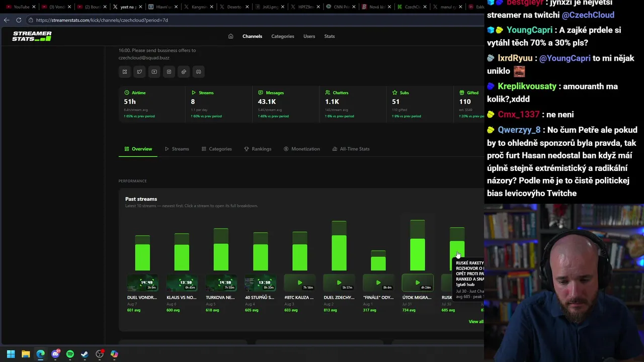The height and width of the screenshot is (362, 644).
Task: Click the Streams 8 stat card
Action: point(218,104)
